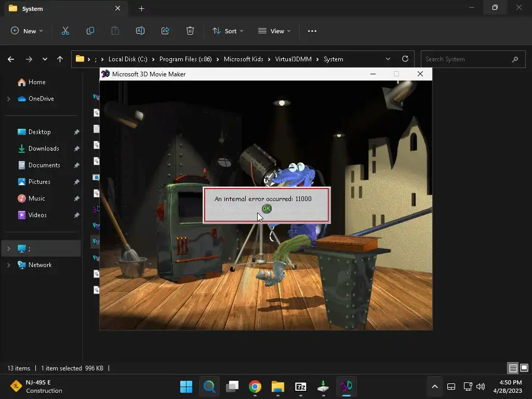Expand the OneDrive tree node

(x=8, y=99)
